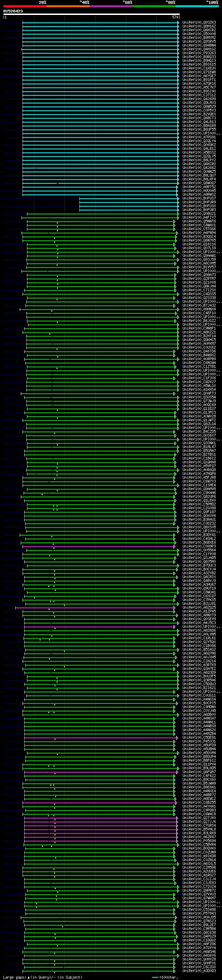Screen dimensions: 222x980
Task: Click the UniRef100_Q6FQM7 label
Action: (199, 772)
